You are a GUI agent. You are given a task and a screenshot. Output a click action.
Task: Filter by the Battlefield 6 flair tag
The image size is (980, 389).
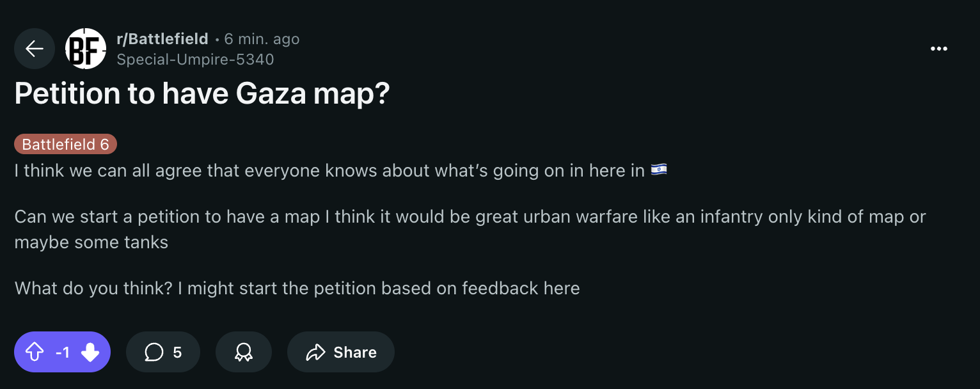pos(65,145)
